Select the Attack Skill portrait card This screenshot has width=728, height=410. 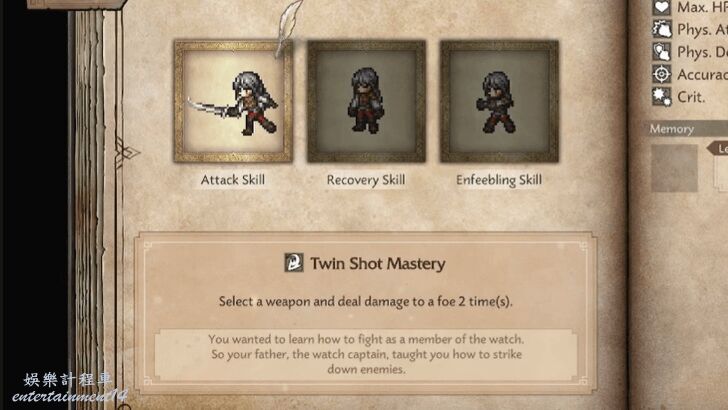[x=233, y=101]
